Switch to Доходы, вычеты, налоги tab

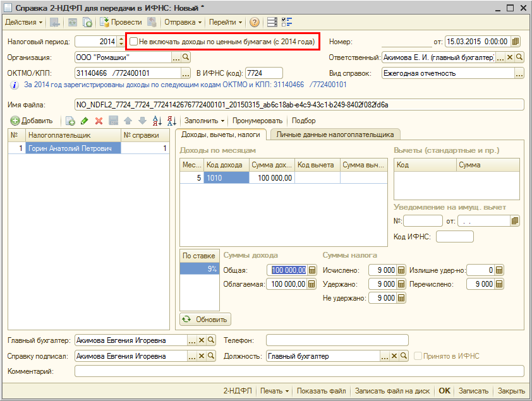221,135
